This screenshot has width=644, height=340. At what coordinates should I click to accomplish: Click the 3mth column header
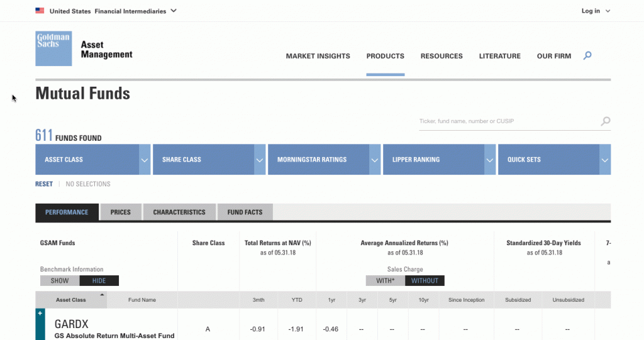(258, 300)
